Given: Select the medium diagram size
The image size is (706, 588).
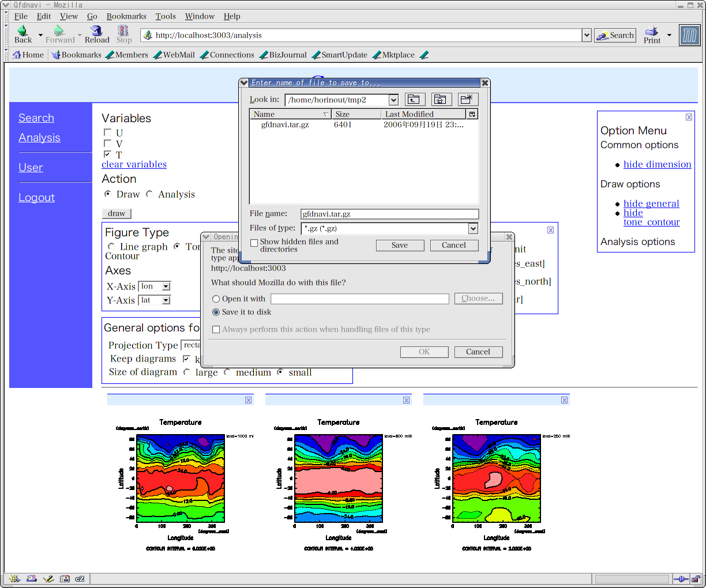Looking at the screenshot, I should 227,372.
